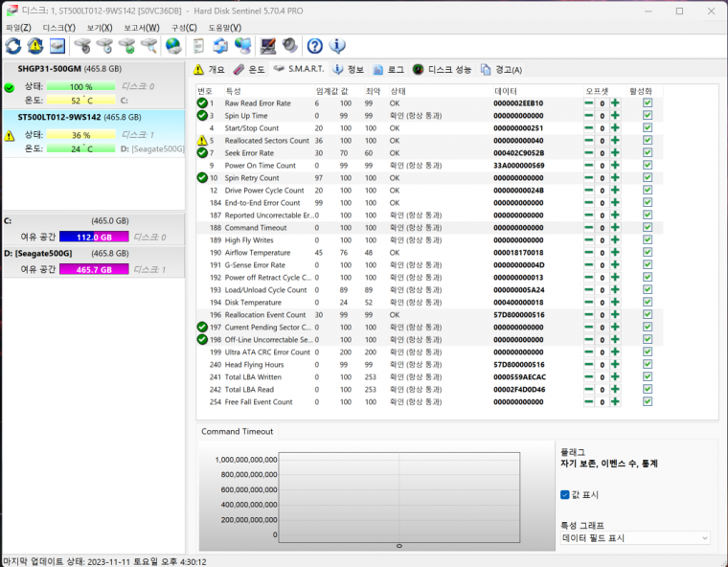This screenshot has width=728, height=567.
Task: Decrease offset for Spin Up Time row
Action: [589, 115]
